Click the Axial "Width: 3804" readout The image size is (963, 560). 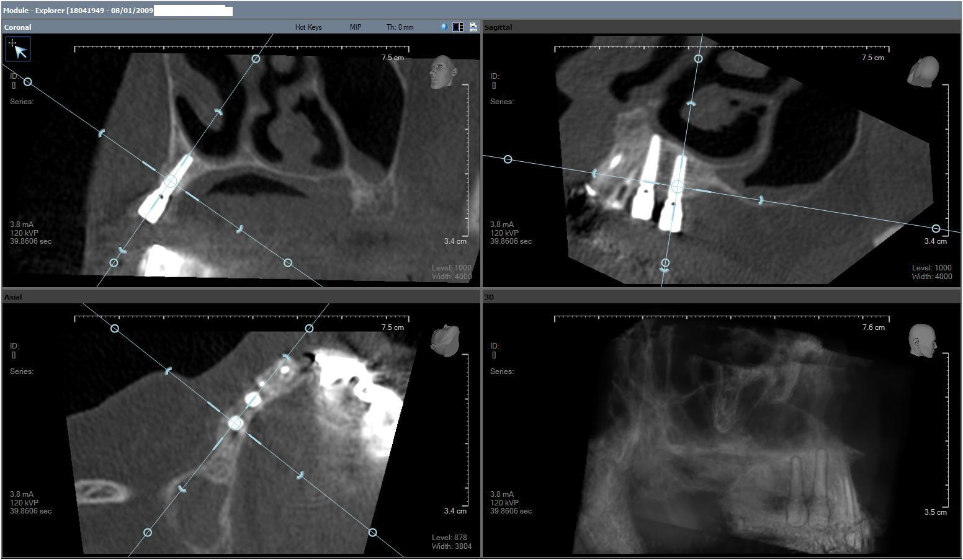tap(452, 546)
